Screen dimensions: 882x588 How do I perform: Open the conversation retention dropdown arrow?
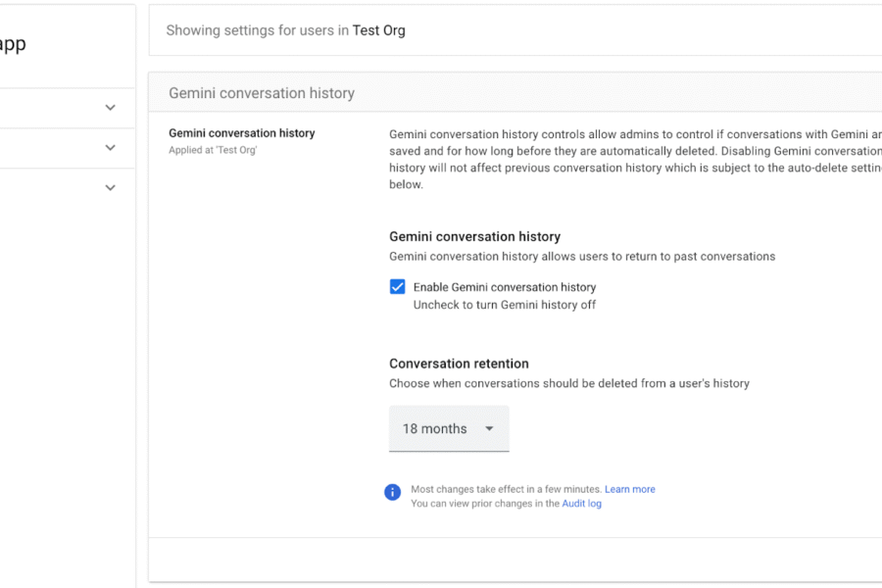click(x=488, y=428)
